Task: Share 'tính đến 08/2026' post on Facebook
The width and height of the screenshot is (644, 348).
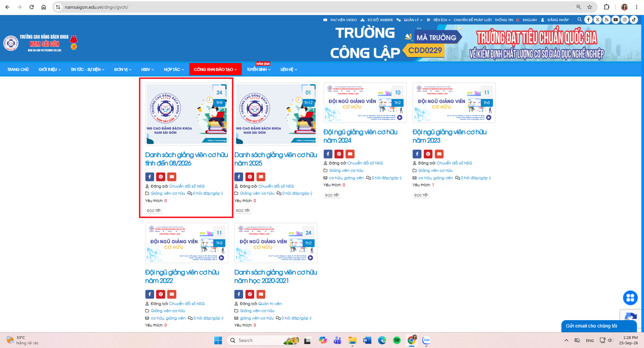Action: pyautogui.click(x=150, y=177)
